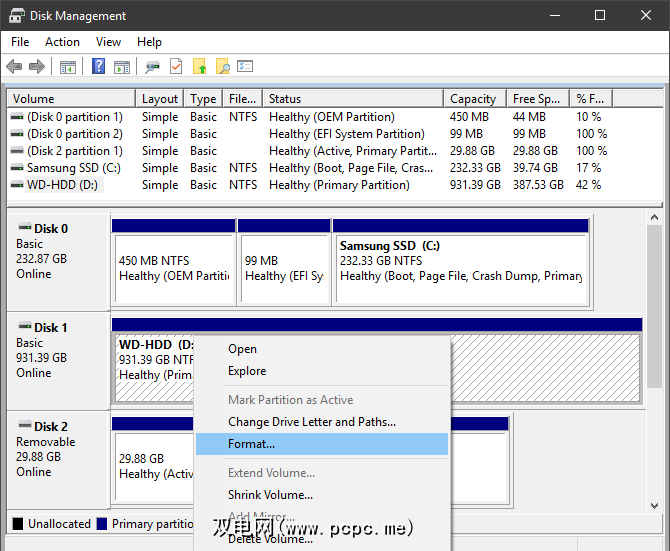This screenshot has width=670, height=551.
Task: Click the Back arrow toolbar icon
Action: click(x=14, y=67)
